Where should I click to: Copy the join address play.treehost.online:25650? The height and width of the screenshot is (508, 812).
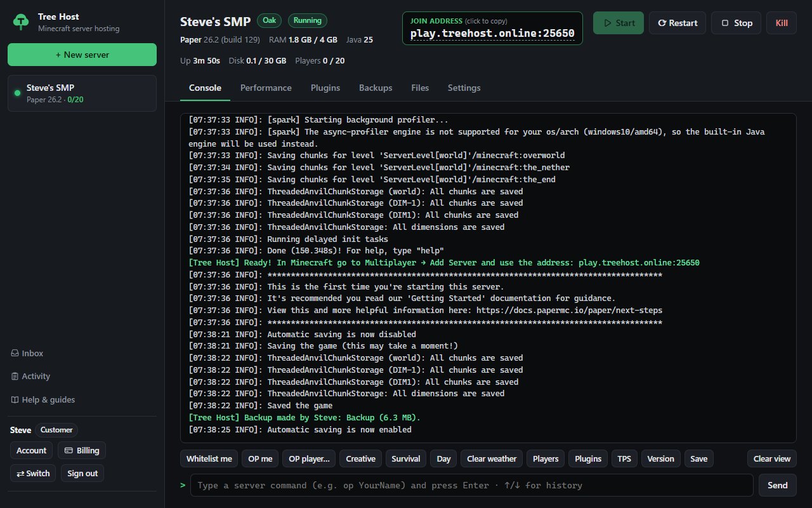[492, 29]
